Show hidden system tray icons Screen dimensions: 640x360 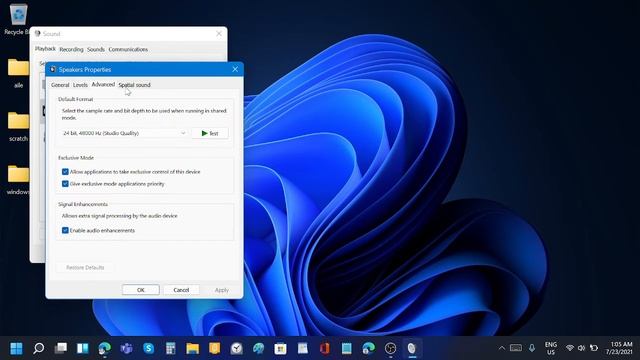click(x=502, y=348)
